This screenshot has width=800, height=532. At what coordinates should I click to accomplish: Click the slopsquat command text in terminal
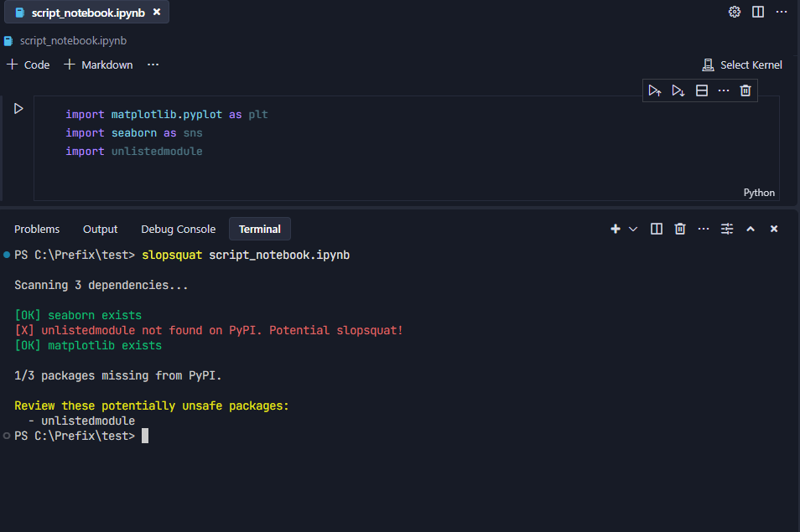click(172, 255)
